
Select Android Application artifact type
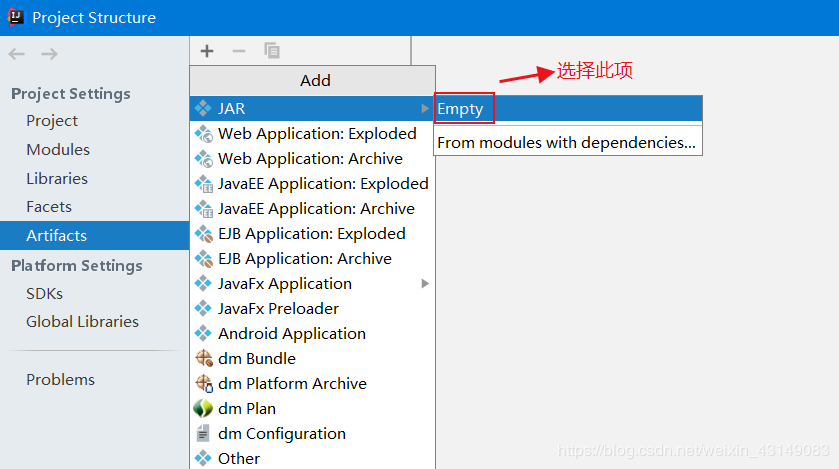tap(291, 333)
